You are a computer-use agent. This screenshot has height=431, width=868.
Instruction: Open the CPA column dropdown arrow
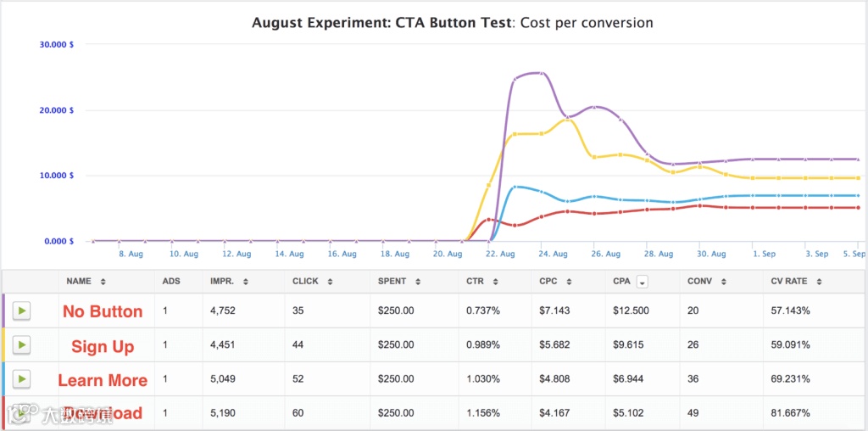click(642, 282)
